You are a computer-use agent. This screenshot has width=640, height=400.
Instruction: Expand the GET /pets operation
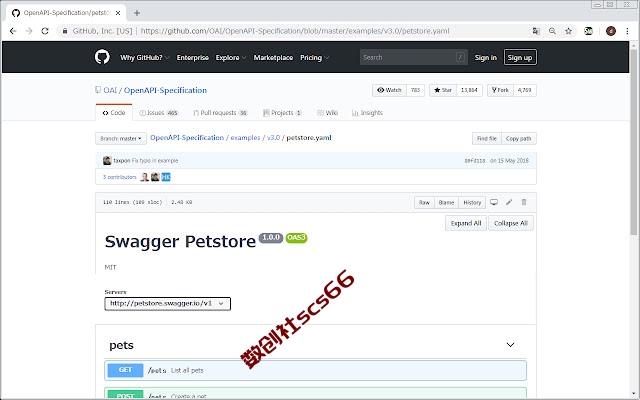[315, 370]
